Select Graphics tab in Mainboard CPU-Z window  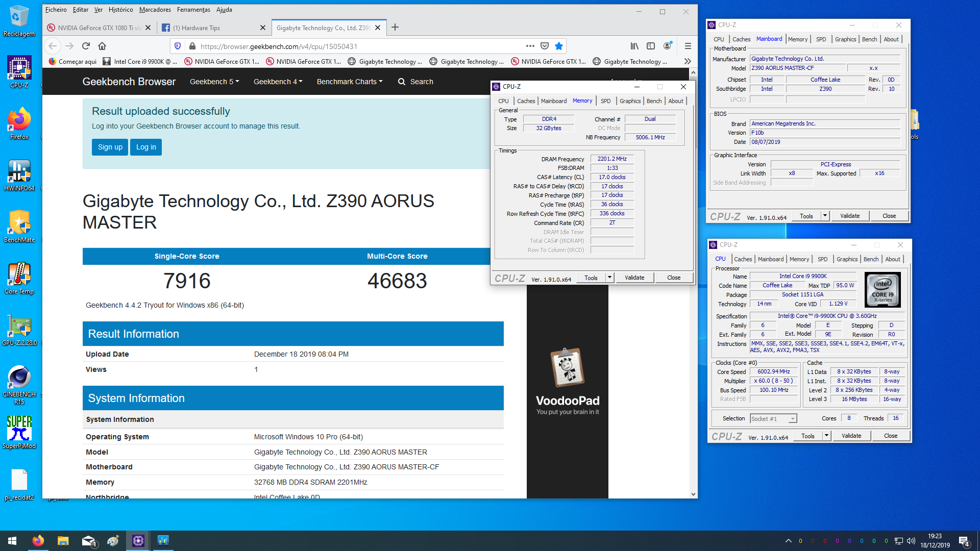(845, 39)
